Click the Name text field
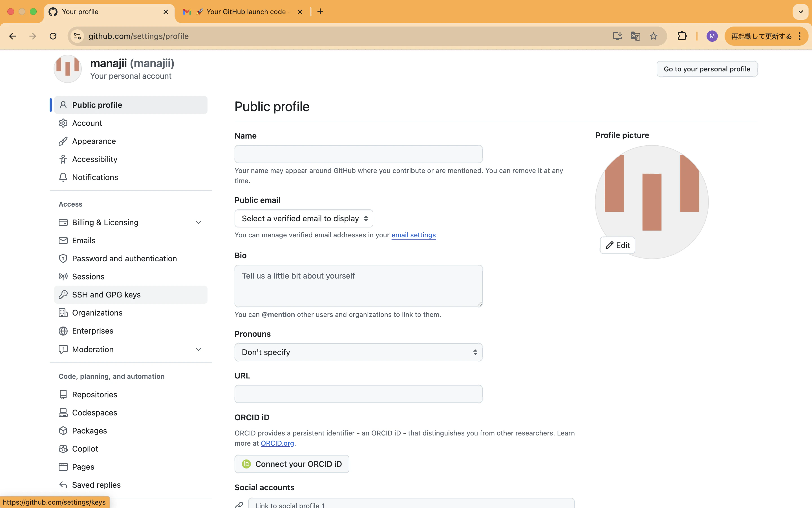 [x=358, y=154]
